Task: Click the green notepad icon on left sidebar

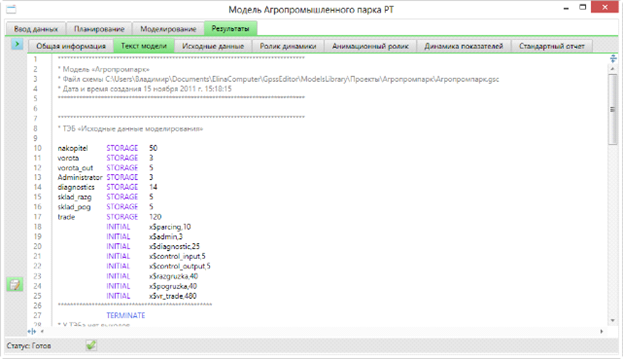Action: click(15, 285)
